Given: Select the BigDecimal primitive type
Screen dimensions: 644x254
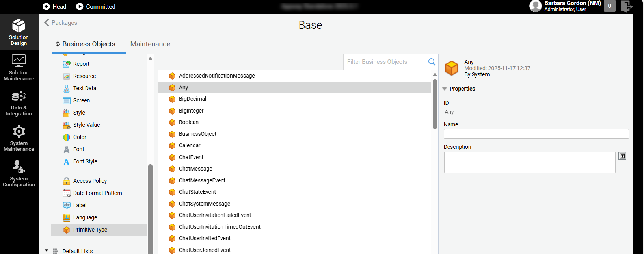Looking at the screenshot, I should coord(192,99).
